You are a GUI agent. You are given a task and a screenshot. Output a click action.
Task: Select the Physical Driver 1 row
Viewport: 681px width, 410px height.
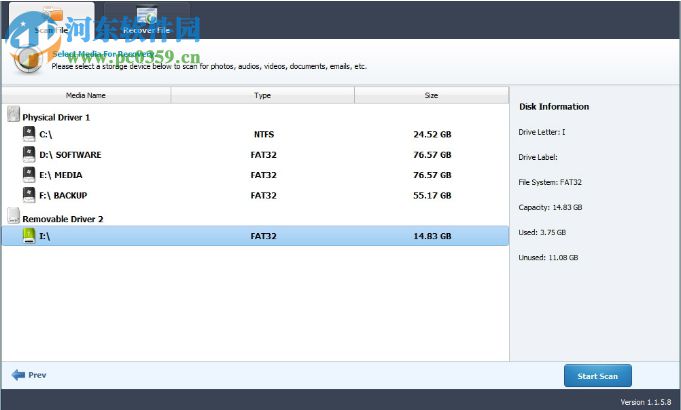coord(255,116)
